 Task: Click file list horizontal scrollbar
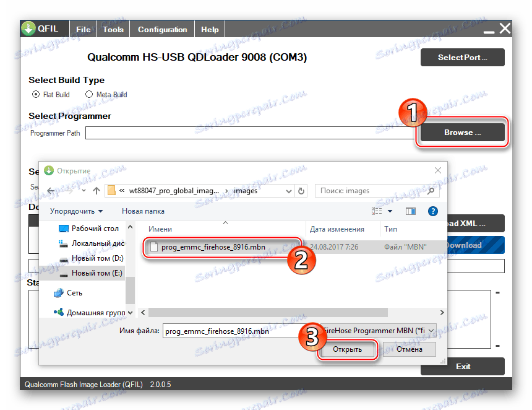click(x=268, y=312)
